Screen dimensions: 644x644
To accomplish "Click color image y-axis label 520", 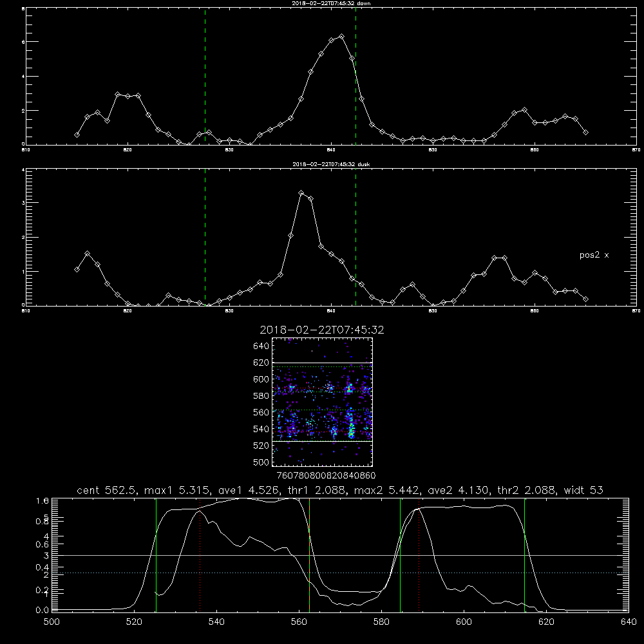I will coord(261,446).
